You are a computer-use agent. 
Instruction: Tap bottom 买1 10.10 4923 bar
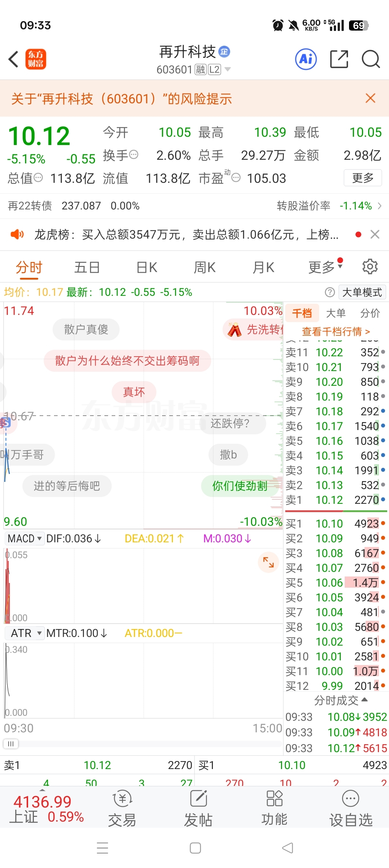click(x=292, y=765)
